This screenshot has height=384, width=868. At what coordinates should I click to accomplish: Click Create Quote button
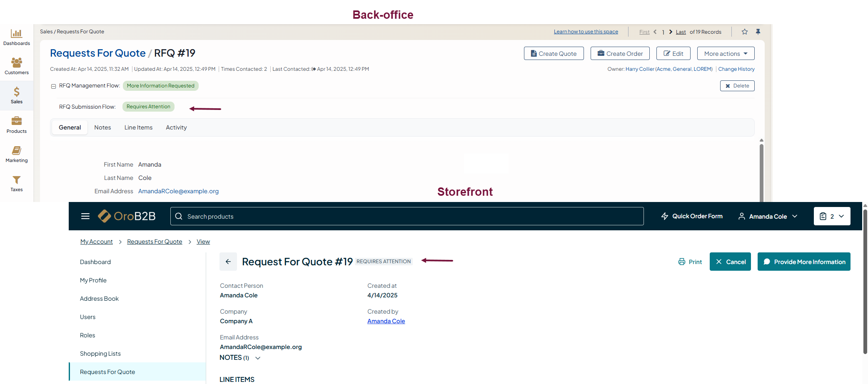click(554, 53)
